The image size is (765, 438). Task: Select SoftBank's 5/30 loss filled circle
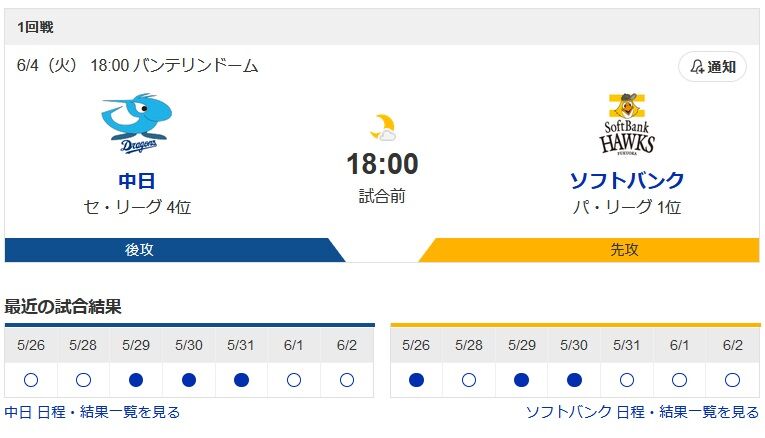pos(574,380)
